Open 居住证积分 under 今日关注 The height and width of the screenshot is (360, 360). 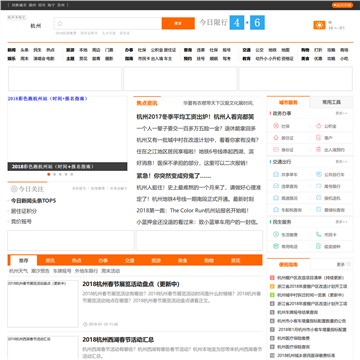tap(24, 211)
